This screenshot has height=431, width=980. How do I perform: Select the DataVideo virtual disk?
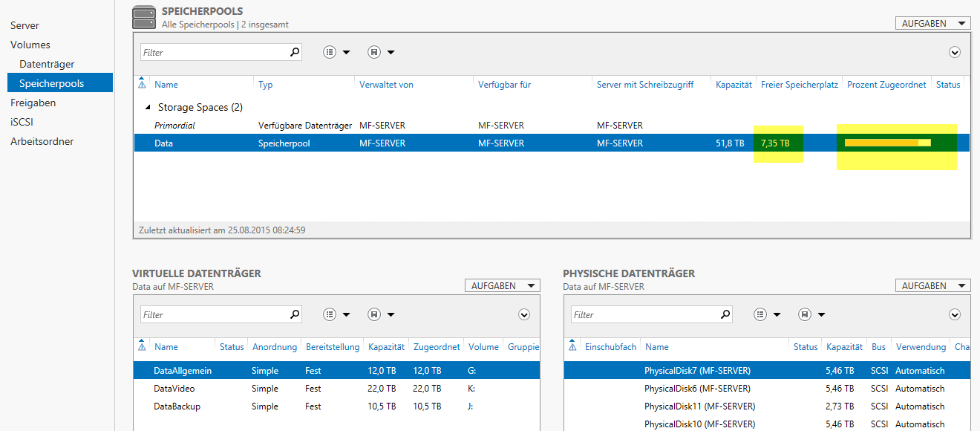tap(336, 388)
